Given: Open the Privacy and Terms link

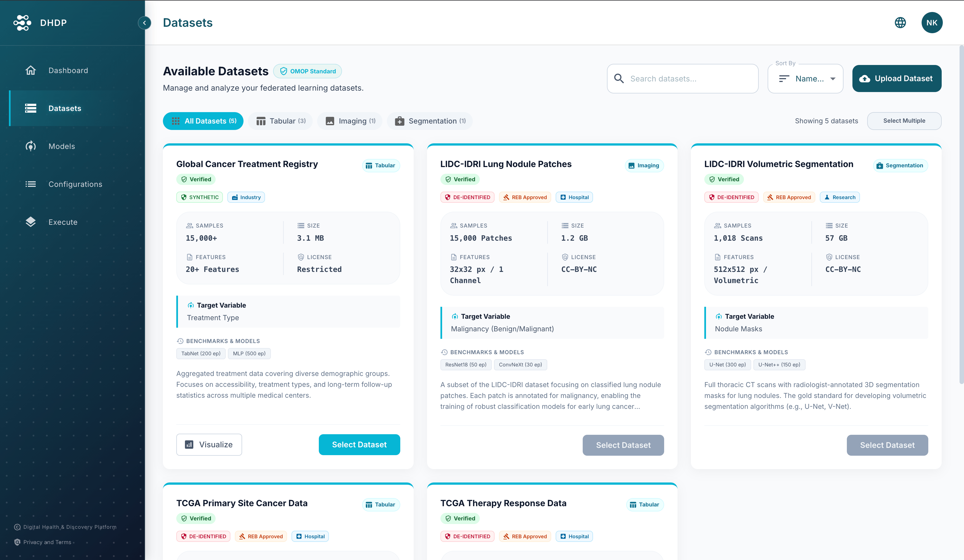Looking at the screenshot, I should tap(47, 542).
